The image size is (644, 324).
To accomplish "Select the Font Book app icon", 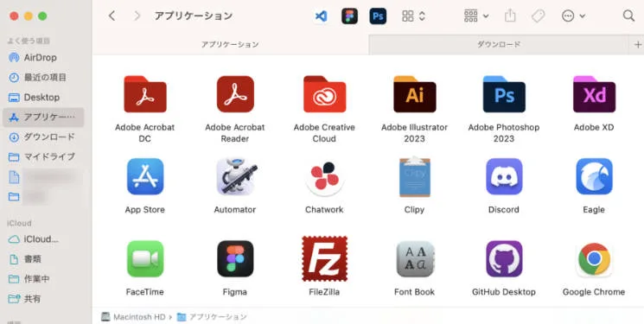I will 415,259.
